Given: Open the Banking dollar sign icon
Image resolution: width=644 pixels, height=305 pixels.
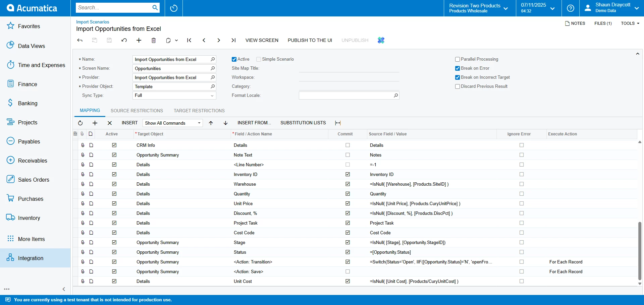Looking at the screenshot, I should pyautogui.click(x=11, y=103).
